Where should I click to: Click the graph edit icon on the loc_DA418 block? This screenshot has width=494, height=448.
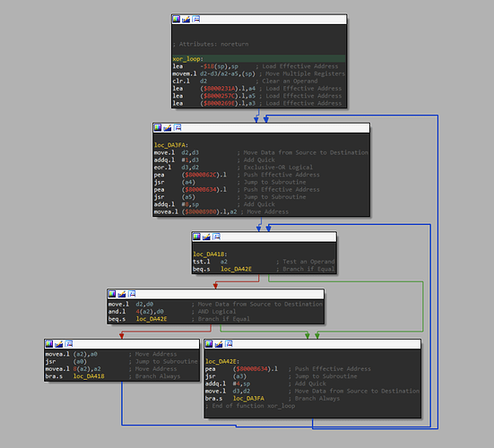[x=206, y=237]
